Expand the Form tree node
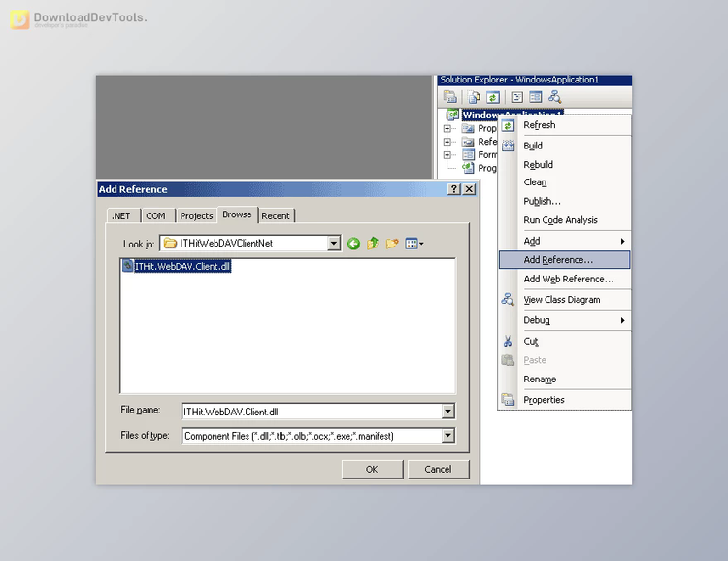Screen dimensions: 728x561 [x=447, y=154]
